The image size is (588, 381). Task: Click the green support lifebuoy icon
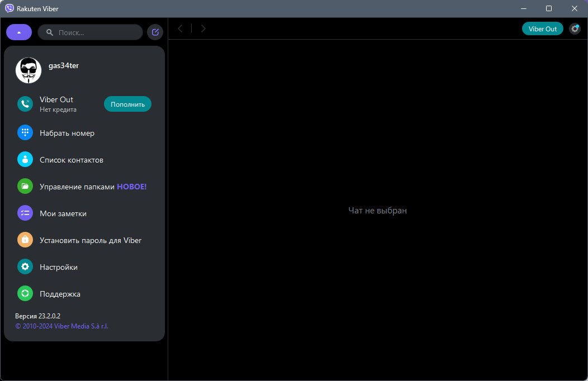[x=25, y=294]
